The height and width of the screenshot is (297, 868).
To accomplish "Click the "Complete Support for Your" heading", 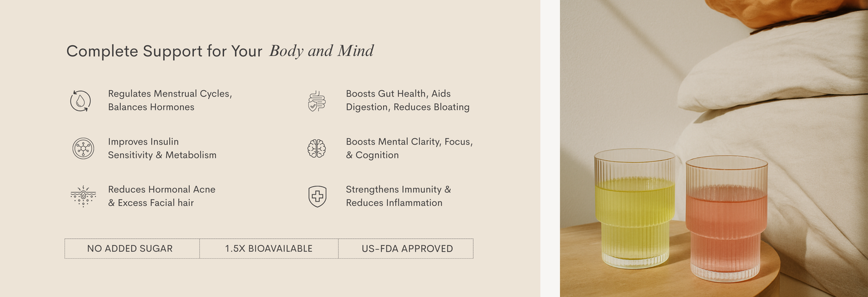I will (164, 51).
